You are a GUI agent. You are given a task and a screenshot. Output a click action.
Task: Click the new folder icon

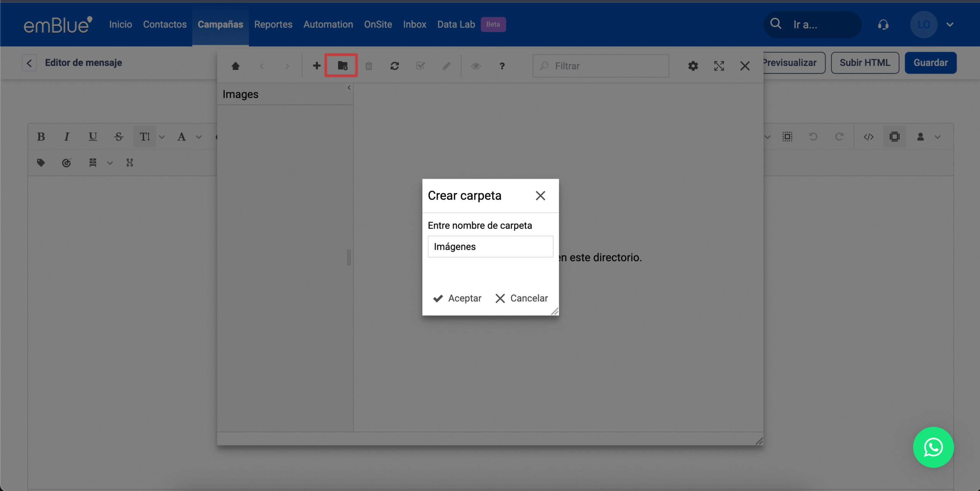(x=342, y=66)
